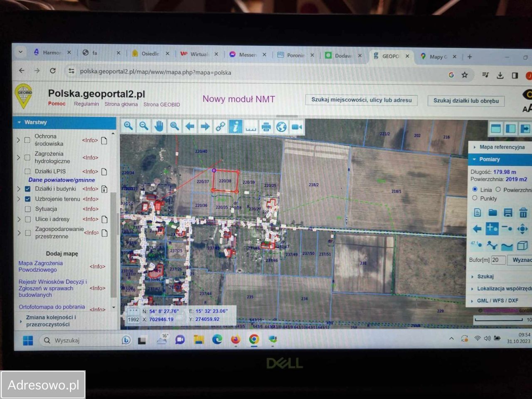Uncheck the Uzbrojenie terenu layer

(x=27, y=199)
